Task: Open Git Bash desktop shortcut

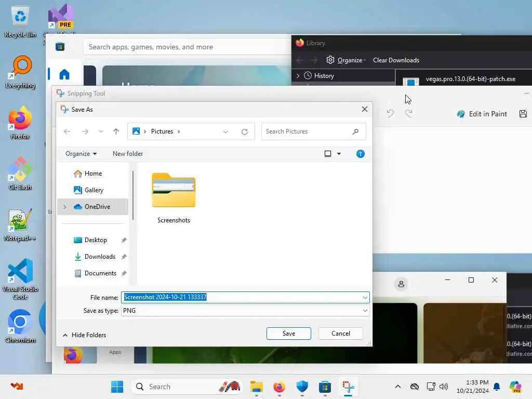Action: (x=20, y=174)
